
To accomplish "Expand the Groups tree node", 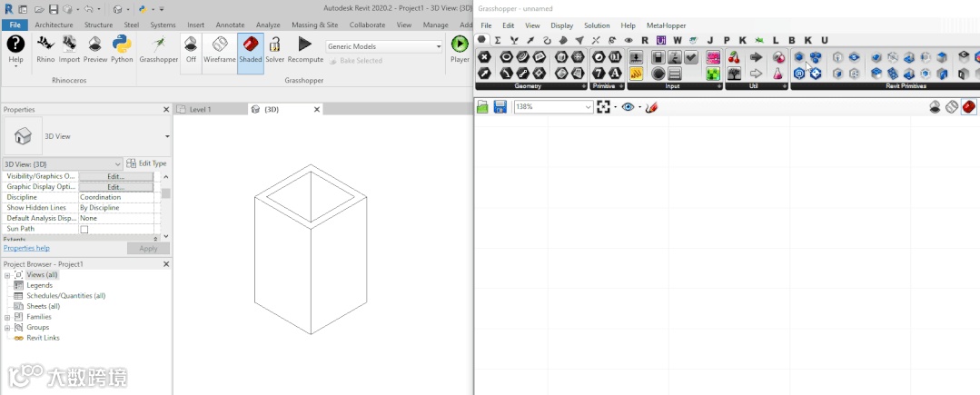I will click(x=7, y=328).
